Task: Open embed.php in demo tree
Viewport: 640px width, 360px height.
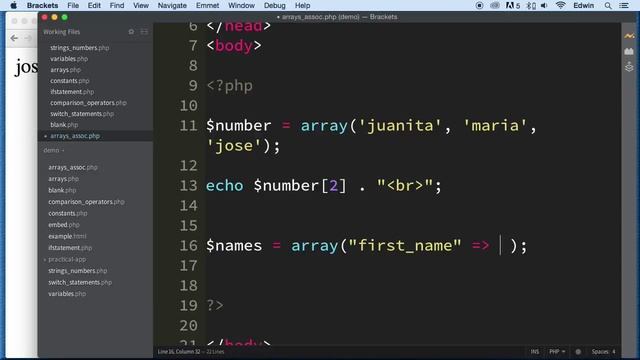Action: coord(64,224)
